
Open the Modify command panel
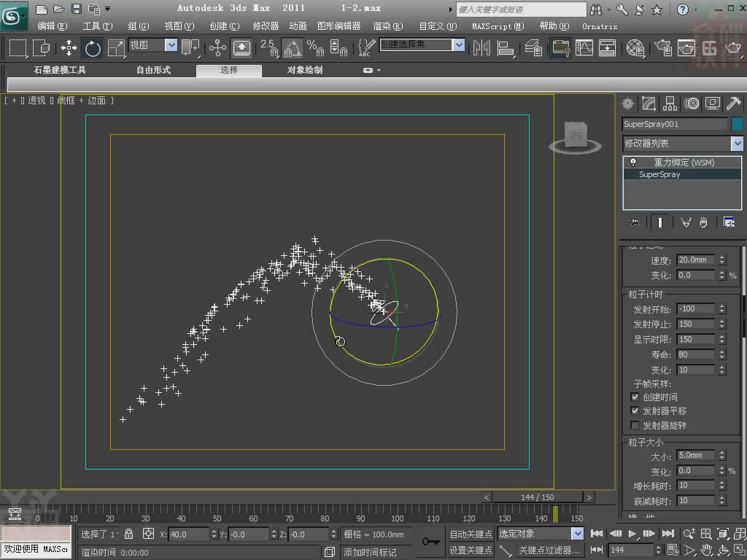point(649,104)
